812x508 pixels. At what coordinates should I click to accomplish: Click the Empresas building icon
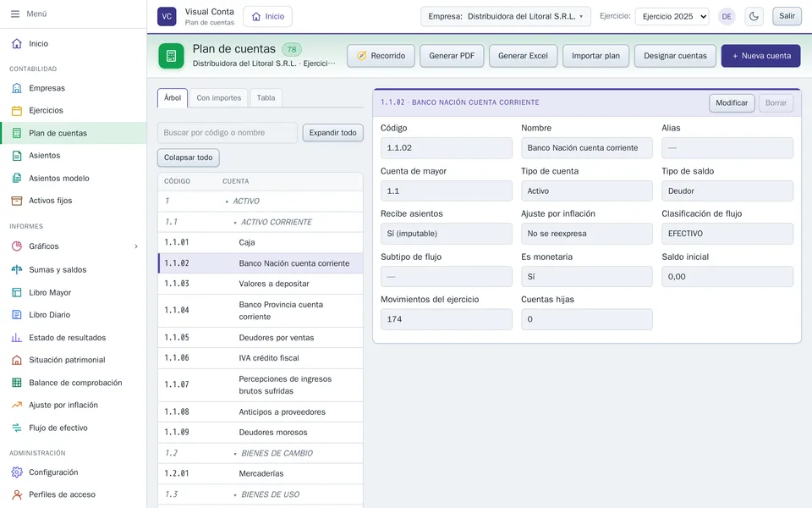17,88
